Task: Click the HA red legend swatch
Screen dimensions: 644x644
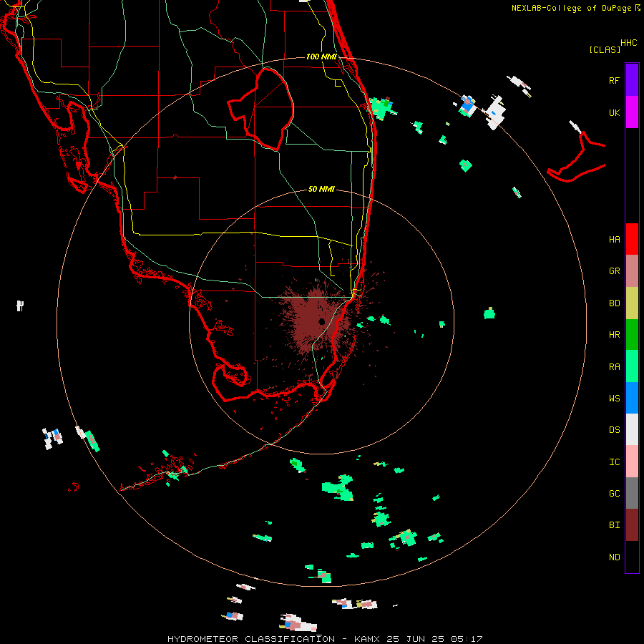Action: 632,239
